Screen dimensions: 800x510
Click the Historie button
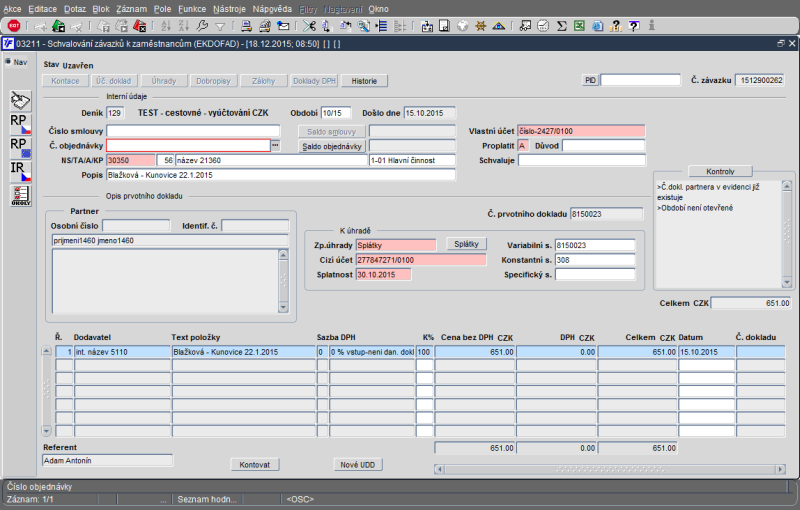click(364, 80)
